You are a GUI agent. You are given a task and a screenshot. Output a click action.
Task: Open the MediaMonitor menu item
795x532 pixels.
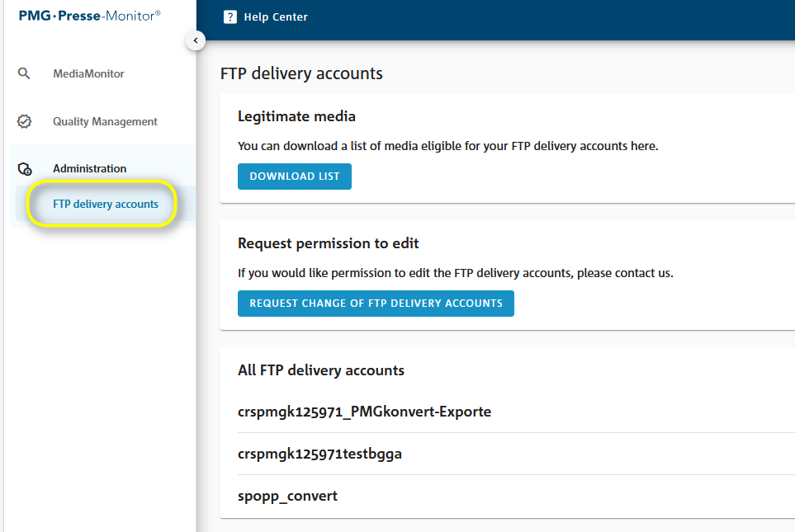pyautogui.click(x=88, y=73)
